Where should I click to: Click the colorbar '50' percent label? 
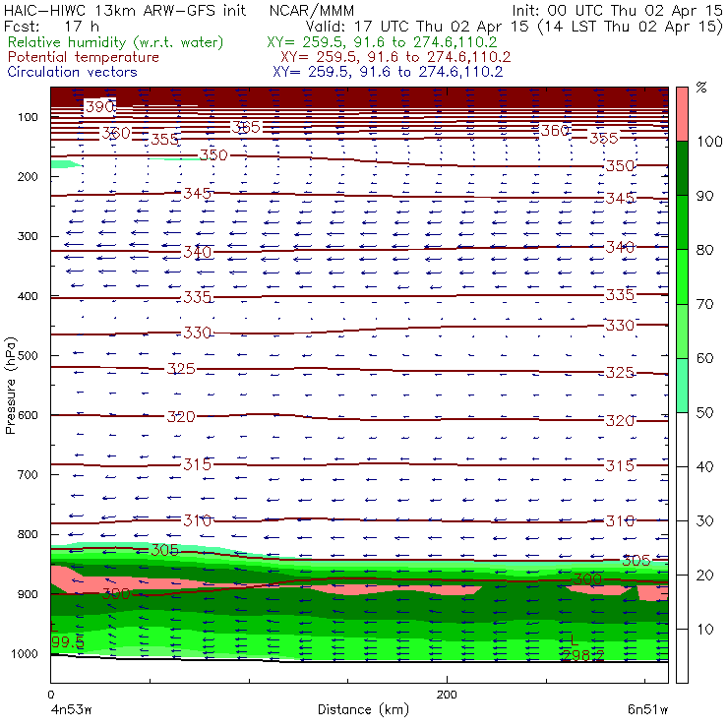[x=704, y=413]
